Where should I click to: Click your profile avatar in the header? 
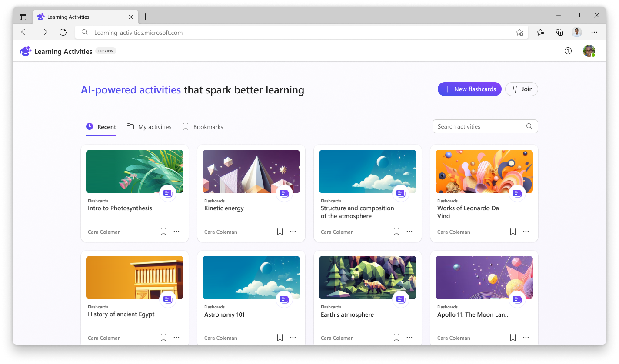click(589, 51)
